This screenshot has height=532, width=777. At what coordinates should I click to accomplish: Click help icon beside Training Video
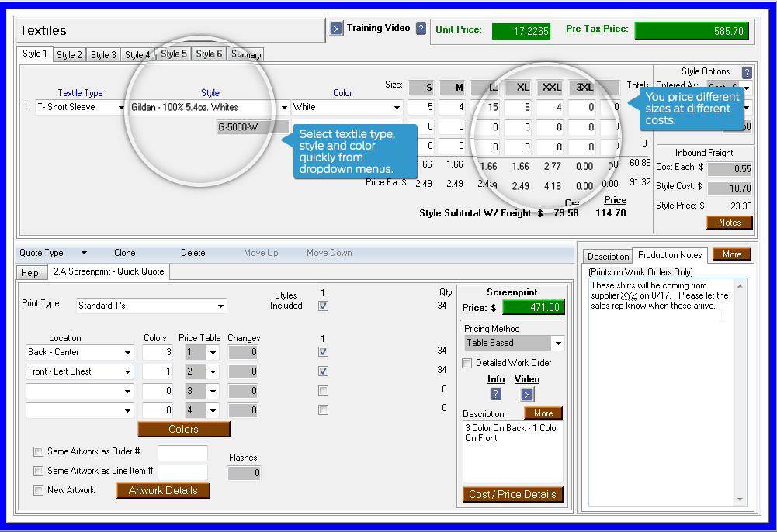click(x=421, y=29)
